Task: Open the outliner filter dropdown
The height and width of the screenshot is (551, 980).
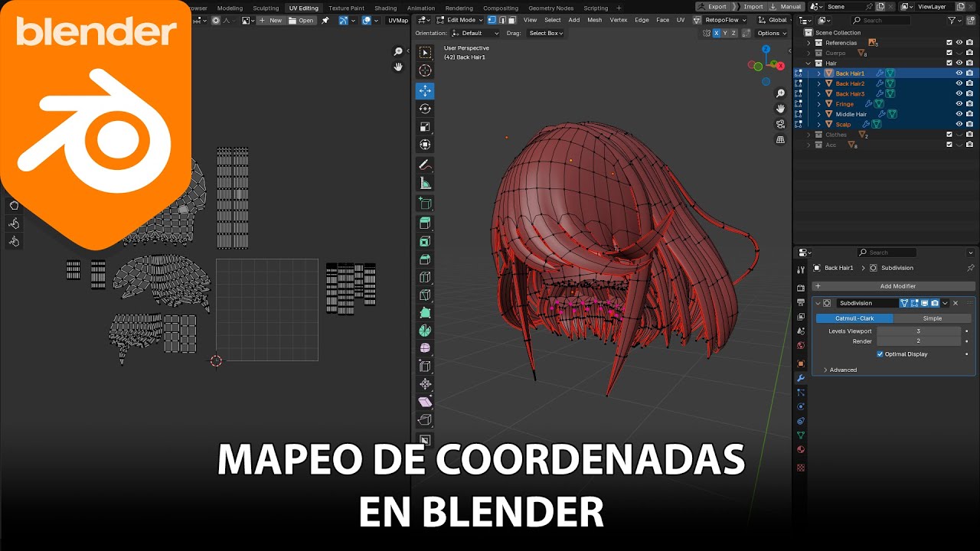Action: 954,21
